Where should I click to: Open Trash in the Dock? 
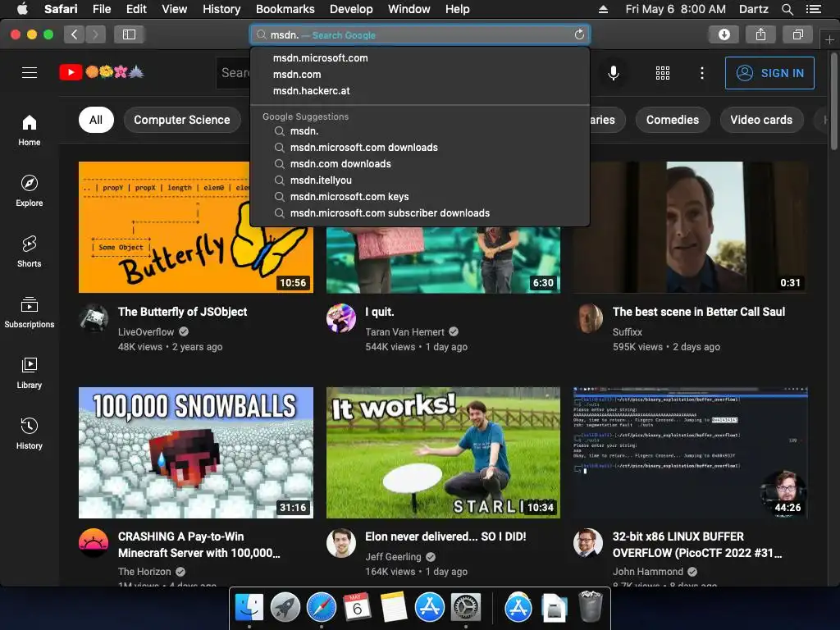591,606
